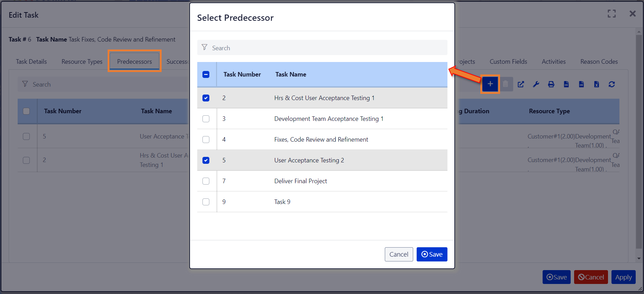Expand the Edit Task window to fullscreen
The width and height of the screenshot is (644, 294).
coord(612,14)
